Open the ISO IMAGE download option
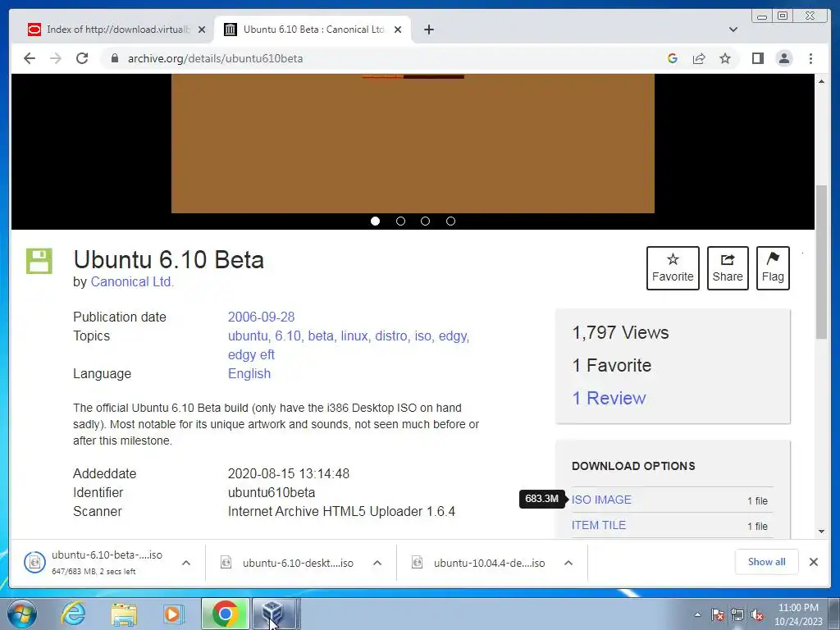This screenshot has width=840, height=630. click(601, 500)
